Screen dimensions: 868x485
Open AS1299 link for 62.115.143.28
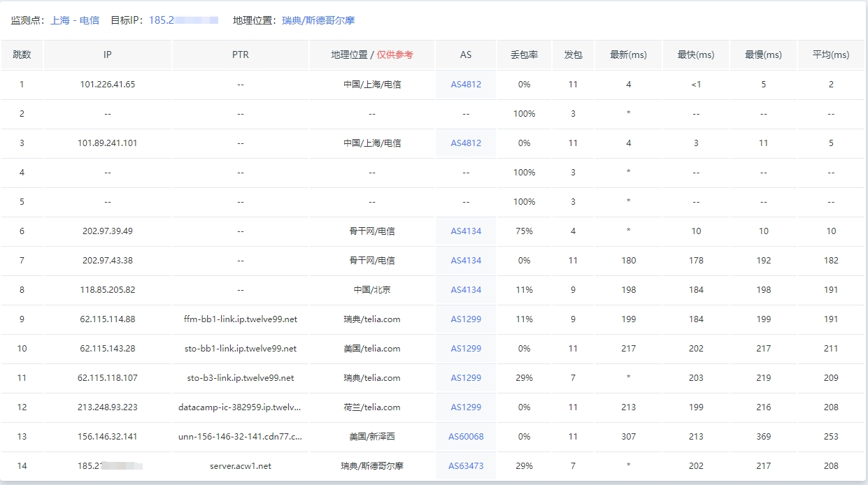[x=466, y=349]
